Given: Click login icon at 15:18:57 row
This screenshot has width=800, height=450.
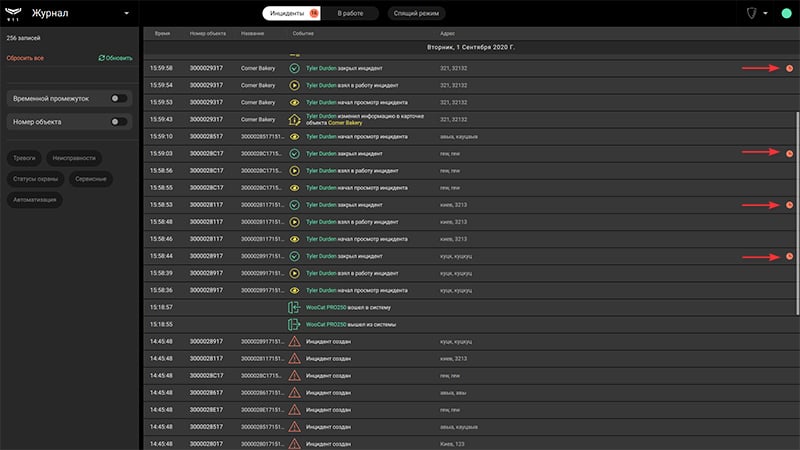Looking at the screenshot, I should click(x=294, y=307).
